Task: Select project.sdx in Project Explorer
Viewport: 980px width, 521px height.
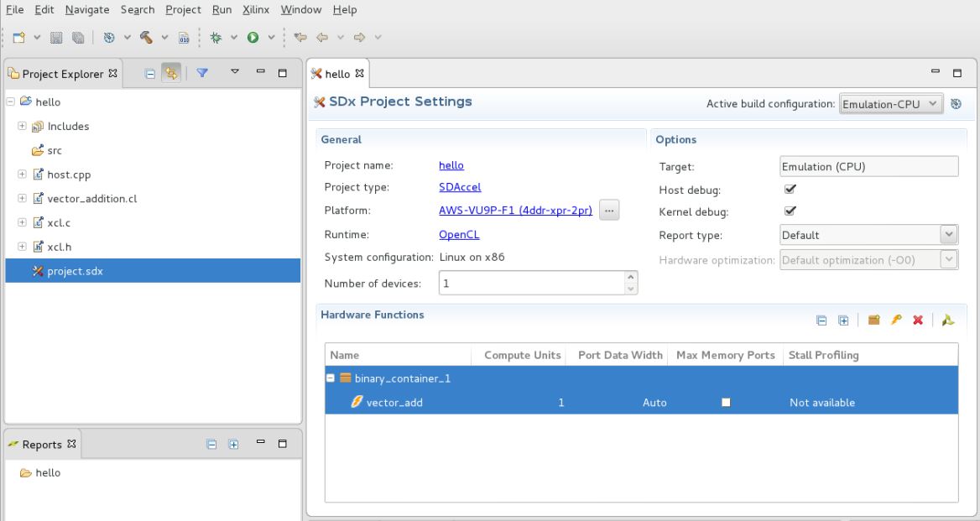Action: pos(153,271)
